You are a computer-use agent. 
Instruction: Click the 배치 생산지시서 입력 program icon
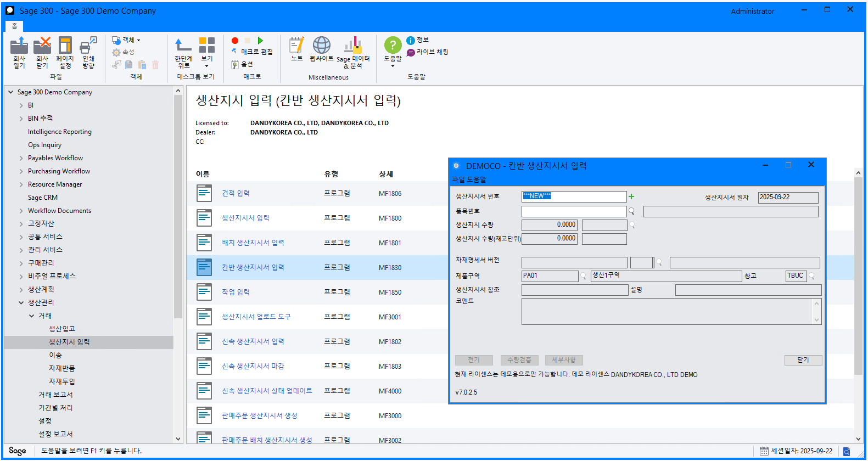(x=204, y=243)
